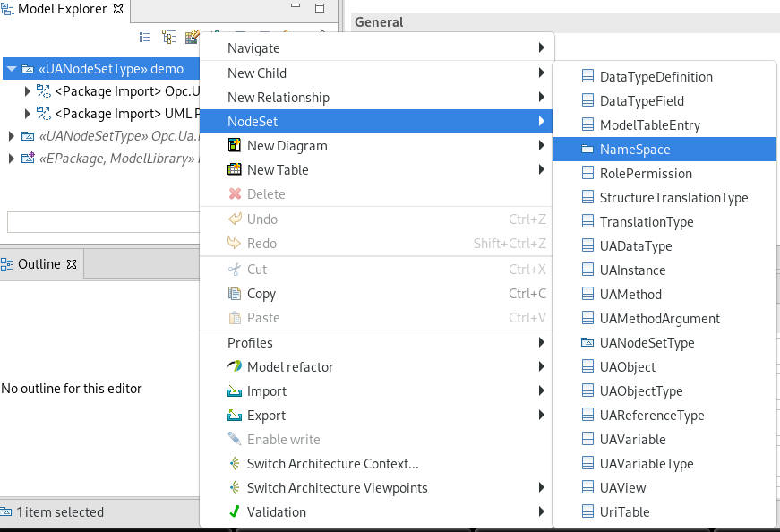
Task: Collapse the «UANodeSetType» demo tree node
Action: tap(11, 68)
